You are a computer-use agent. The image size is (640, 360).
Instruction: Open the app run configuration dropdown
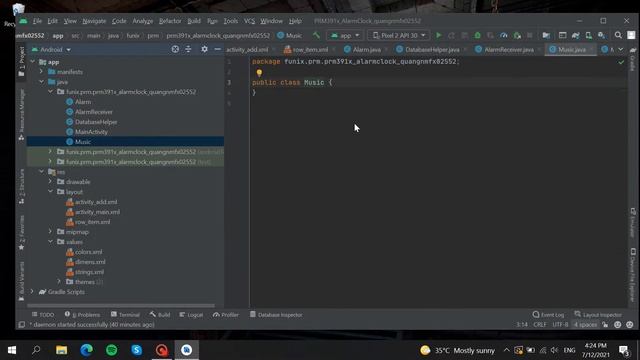pos(345,36)
